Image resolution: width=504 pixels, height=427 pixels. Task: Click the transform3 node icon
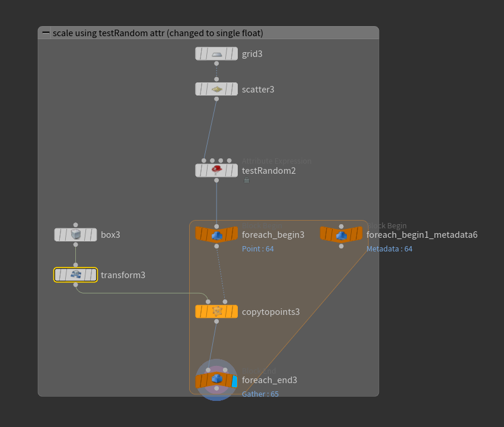75,275
